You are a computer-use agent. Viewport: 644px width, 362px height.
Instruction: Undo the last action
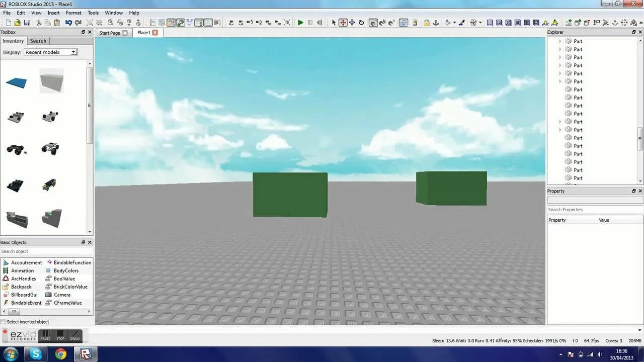click(x=68, y=23)
